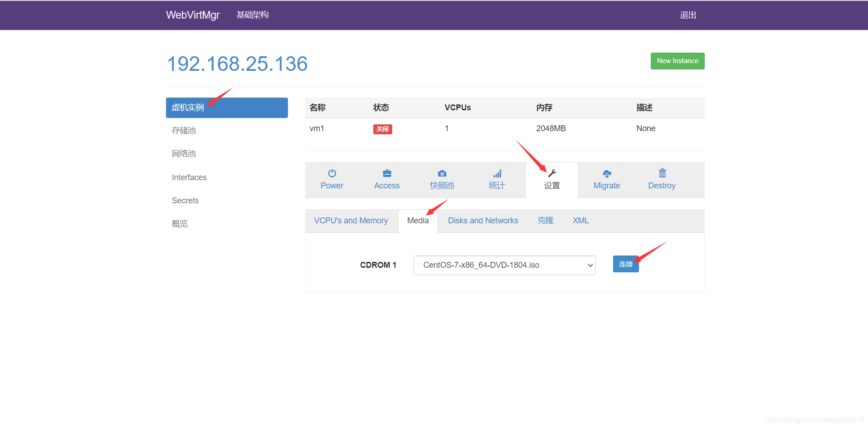This screenshot has width=868, height=428.
Task: Click the VCPUs column header
Action: (x=458, y=108)
